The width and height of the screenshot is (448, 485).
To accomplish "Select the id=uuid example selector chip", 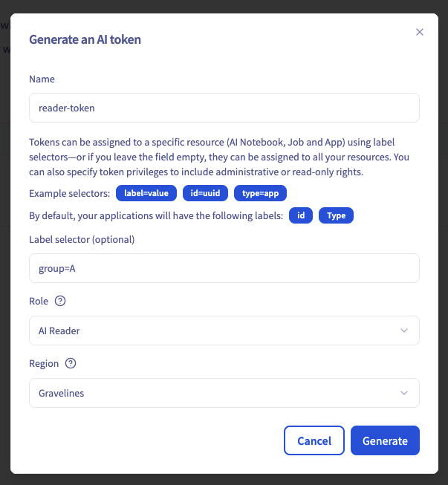I will pos(205,193).
